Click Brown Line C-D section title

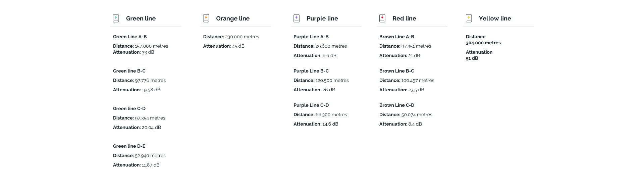[397, 105]
